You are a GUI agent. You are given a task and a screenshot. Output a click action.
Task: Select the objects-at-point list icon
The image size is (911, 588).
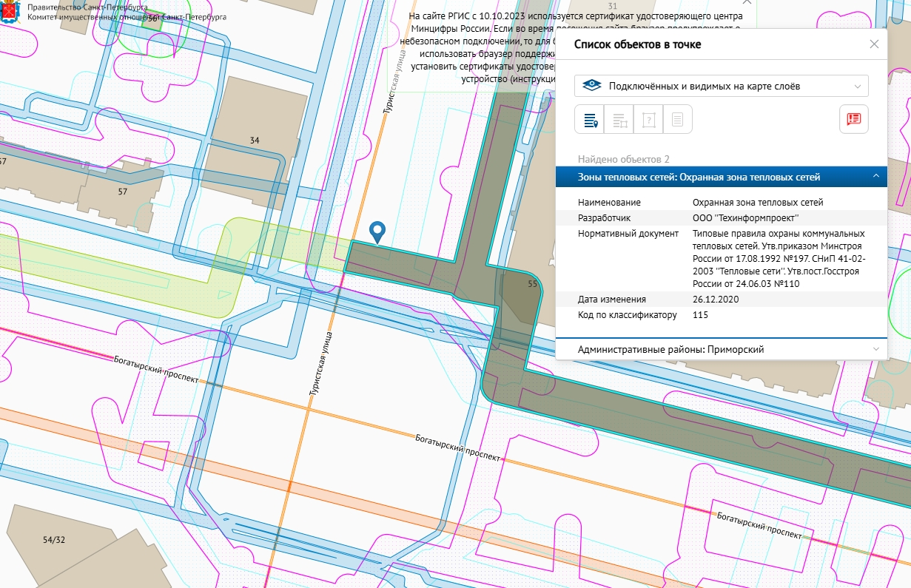click(x=590, y=119)
